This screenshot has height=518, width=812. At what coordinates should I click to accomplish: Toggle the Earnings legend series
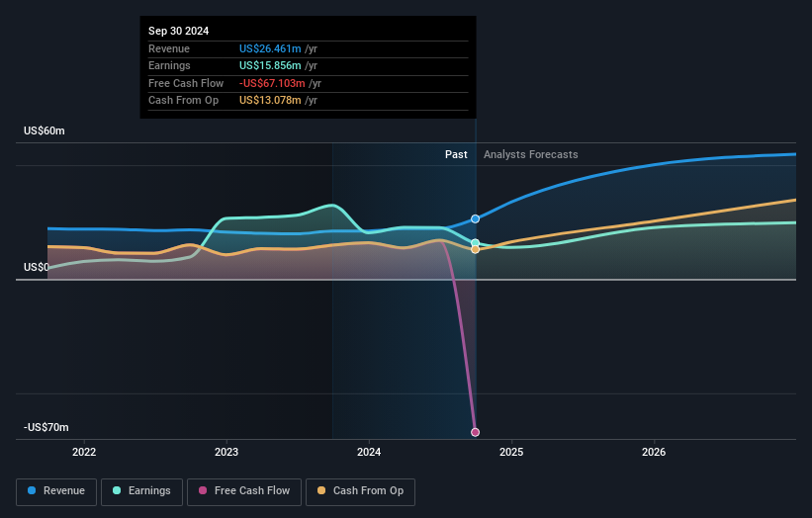click(141, 491)
